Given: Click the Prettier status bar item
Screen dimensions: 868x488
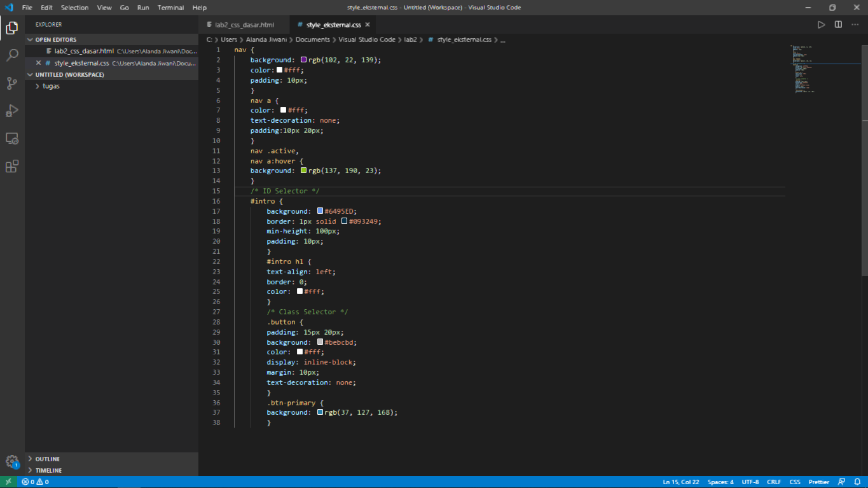Looking at the screenshot, I should point(819,482).
